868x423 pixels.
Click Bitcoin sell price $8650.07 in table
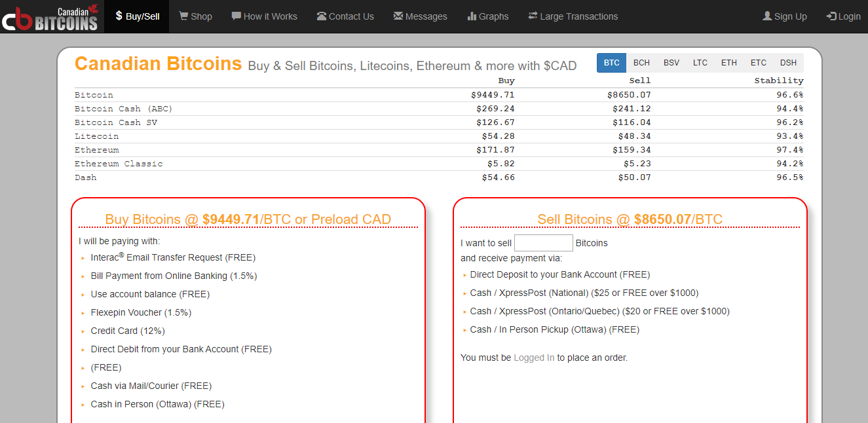pos(629,95)
